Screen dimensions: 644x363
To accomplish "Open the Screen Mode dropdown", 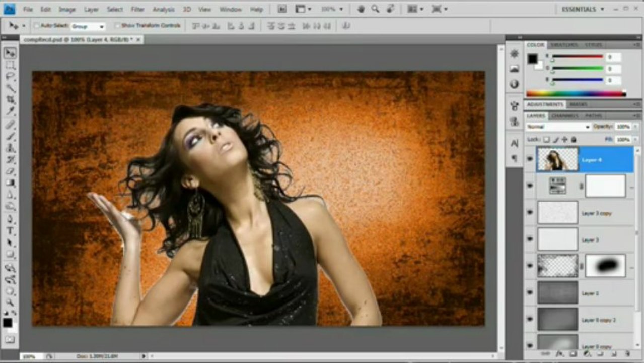I will click(440, 9).
